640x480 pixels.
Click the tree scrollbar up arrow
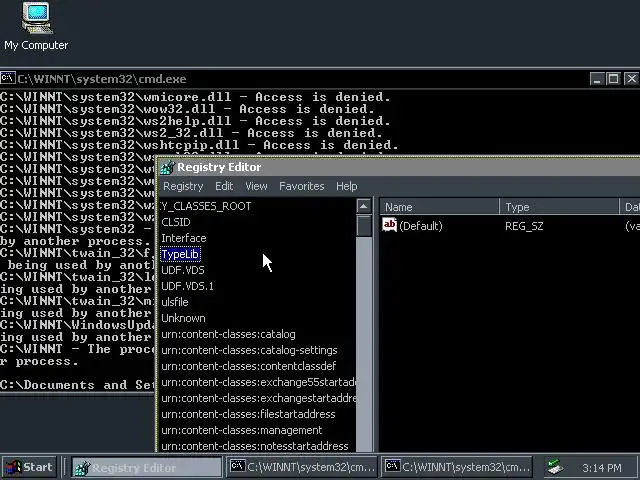pyautogui.click(x=364, y=206)
